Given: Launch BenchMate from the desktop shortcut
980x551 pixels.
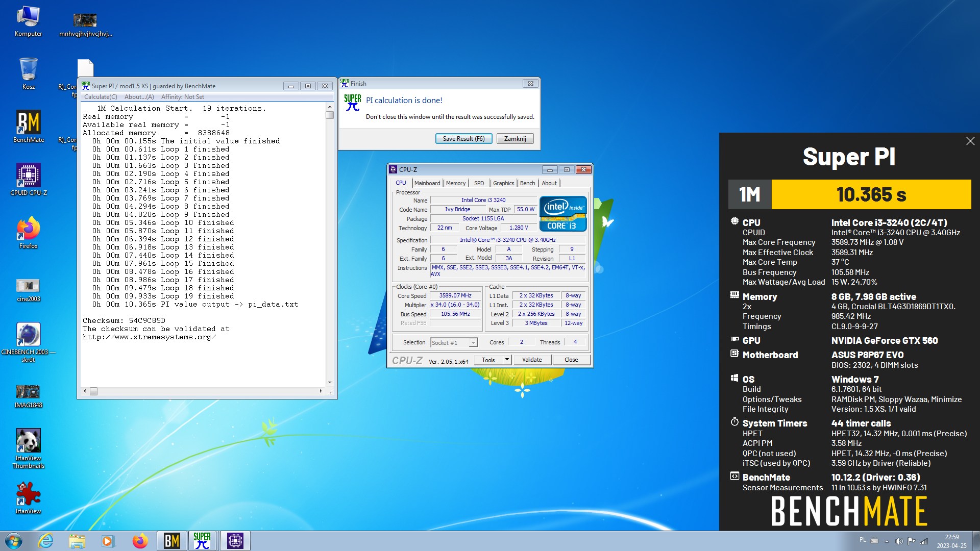Looking at the screenshot, I should [28, 127].
